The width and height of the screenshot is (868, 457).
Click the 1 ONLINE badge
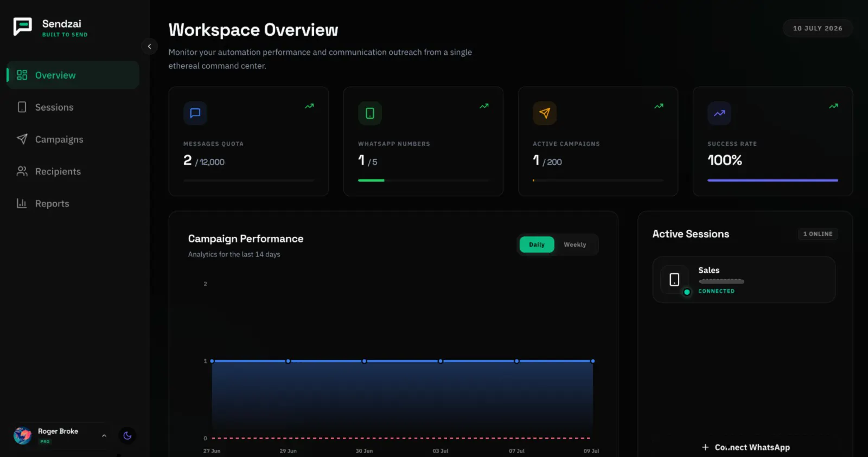point(818,234)
